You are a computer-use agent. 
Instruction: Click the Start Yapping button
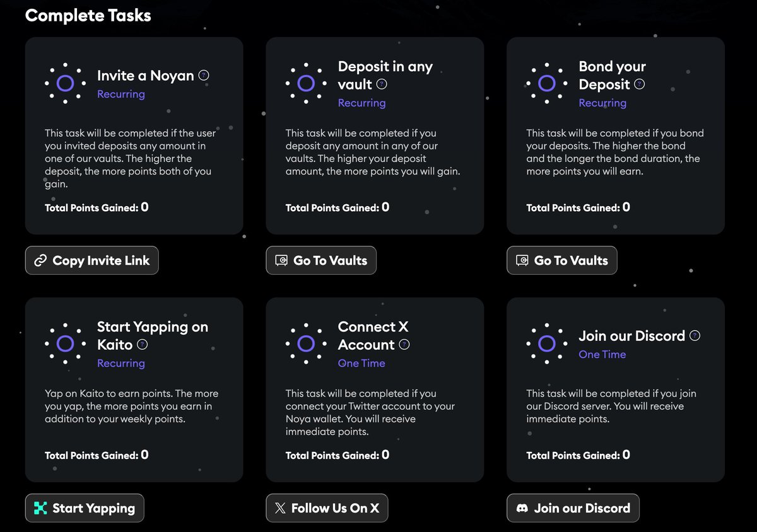[x=85, y=508]
